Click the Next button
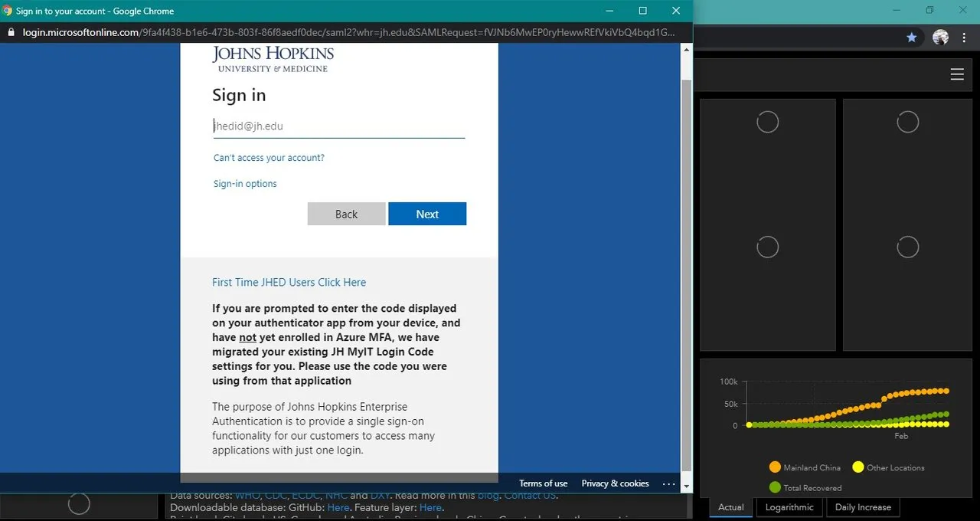Screen dimensions: 980x521 click(x=427, y=214)
